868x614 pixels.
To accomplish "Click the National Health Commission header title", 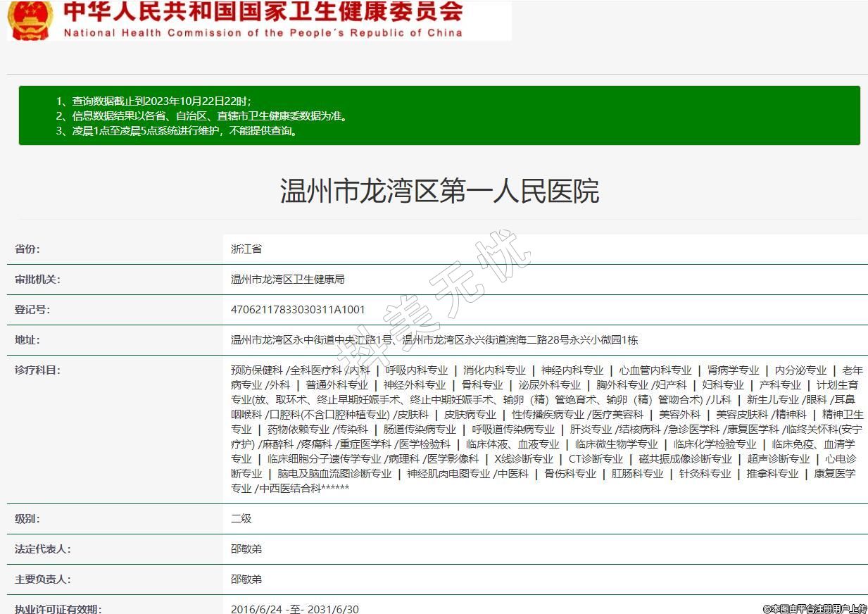I will point(263,20).
